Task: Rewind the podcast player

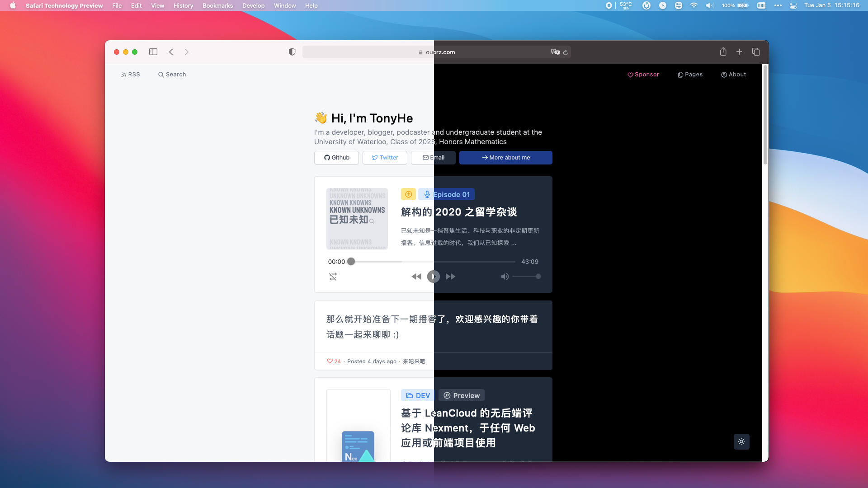Action: [x=416, y=277]
